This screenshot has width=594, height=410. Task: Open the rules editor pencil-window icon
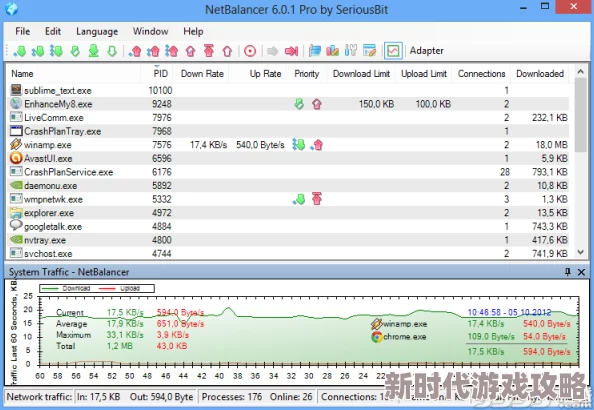pos(369,51)
